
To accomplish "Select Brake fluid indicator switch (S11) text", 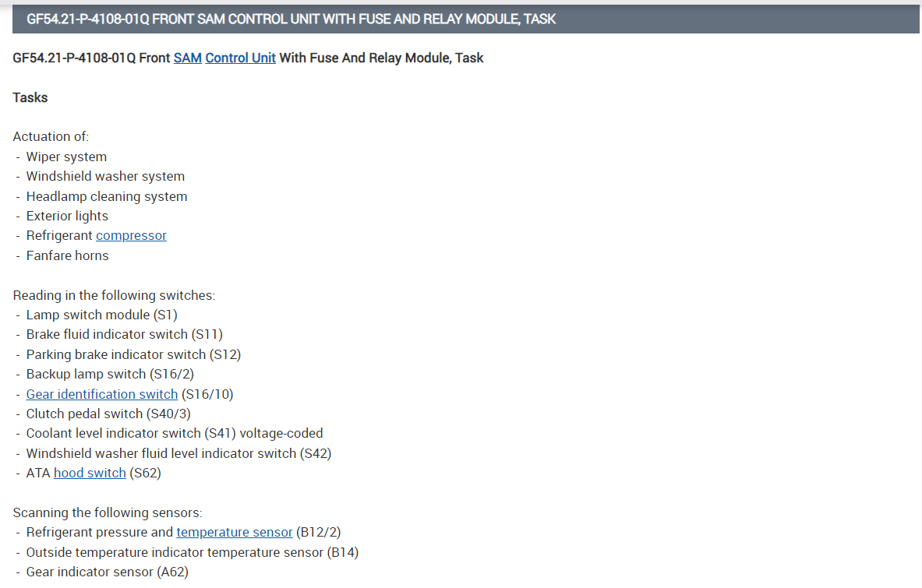I will [125, 334].
